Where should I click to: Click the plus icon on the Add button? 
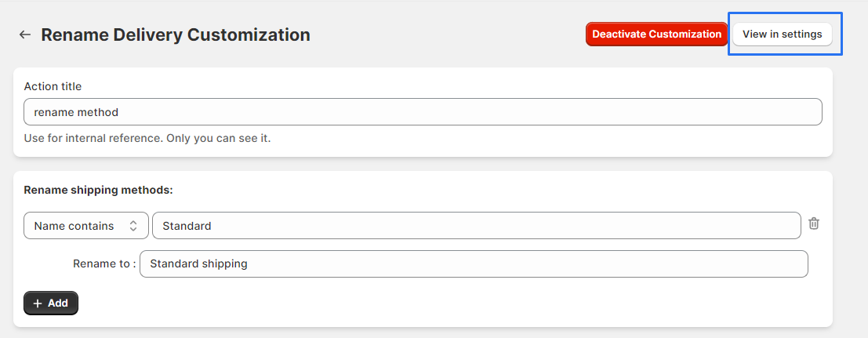point(38,303)
